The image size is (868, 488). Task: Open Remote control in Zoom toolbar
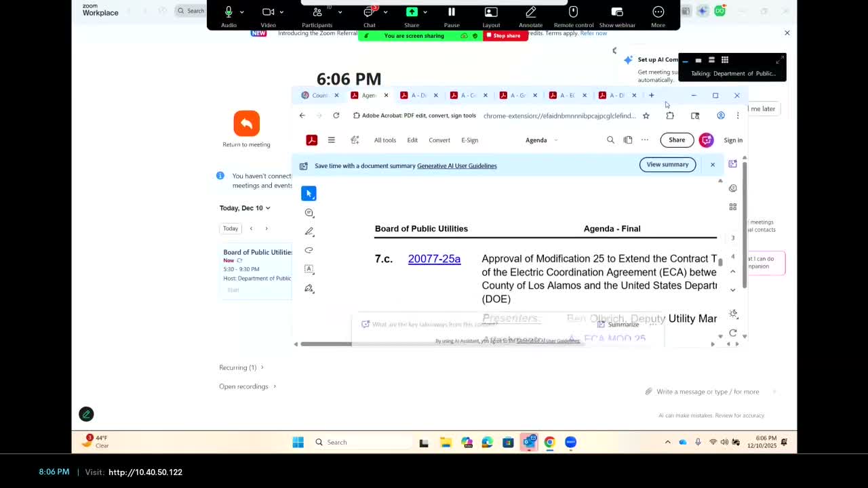coord(573,16)
